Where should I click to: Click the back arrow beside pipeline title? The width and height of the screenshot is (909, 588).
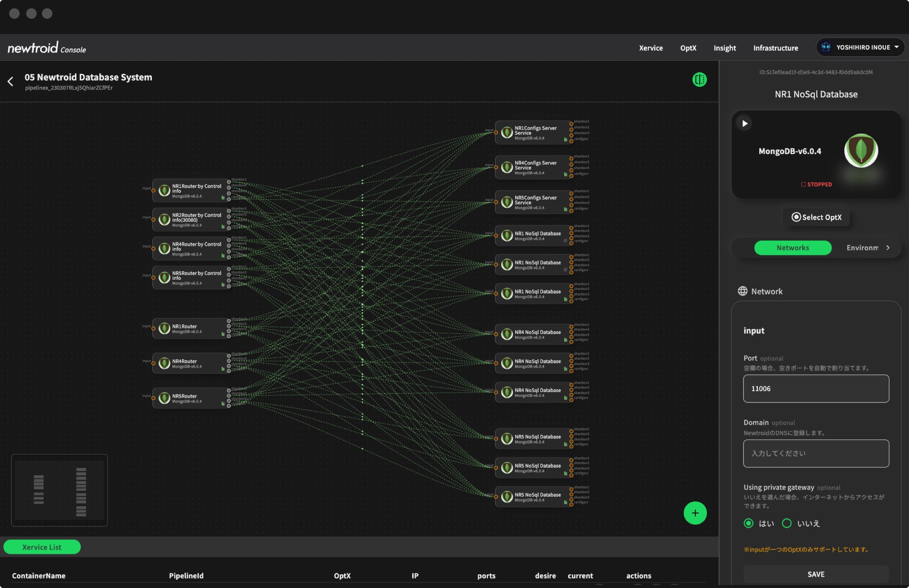tap(10, 82)
